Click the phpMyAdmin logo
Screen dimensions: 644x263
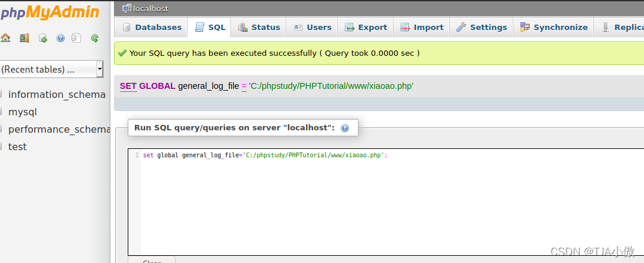(x=50, y=13)
